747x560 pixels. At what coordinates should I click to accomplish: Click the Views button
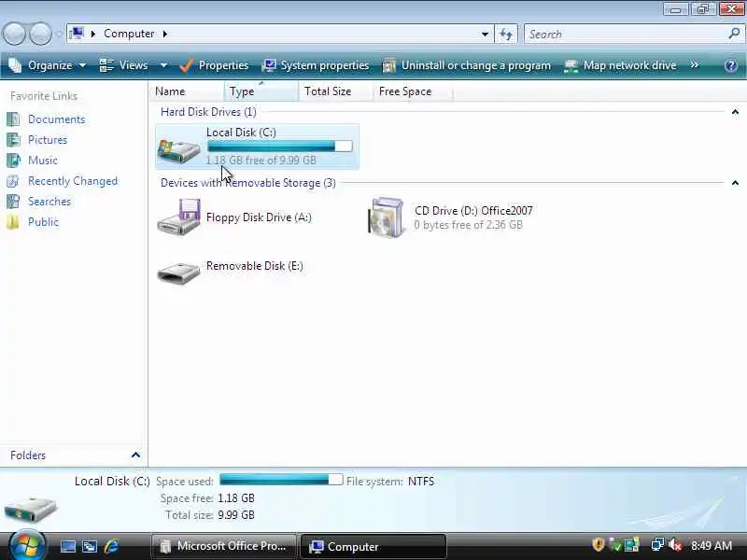pyautogui.click(x=124, y=65)
